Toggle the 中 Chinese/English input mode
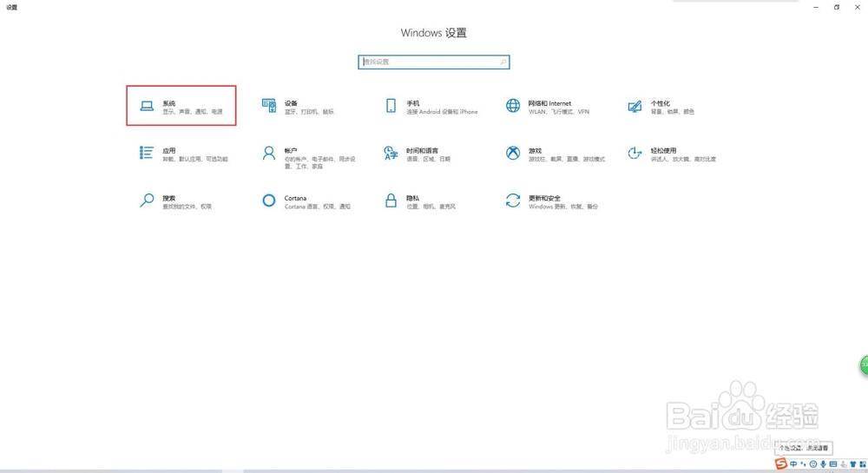This screenshot has height=473, width=868. (793, 463)
